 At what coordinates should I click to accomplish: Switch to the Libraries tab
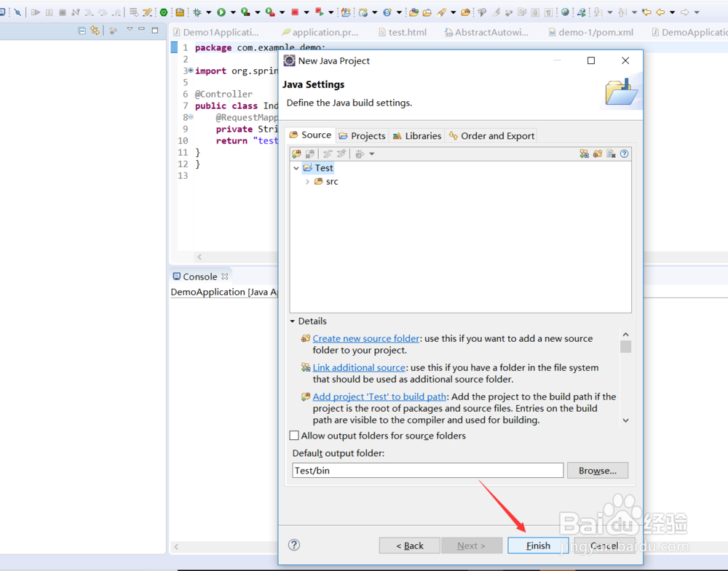pyautogui.click(x=417, y=136)
